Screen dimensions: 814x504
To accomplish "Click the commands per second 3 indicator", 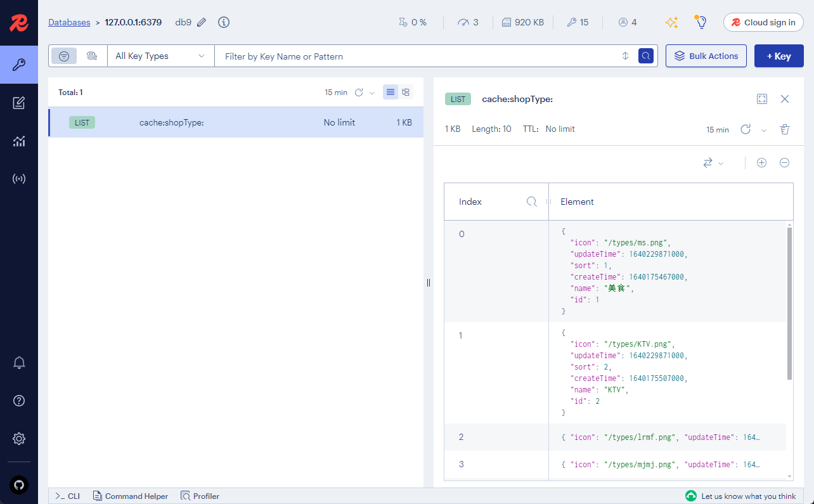I will [x=468, y=22].
